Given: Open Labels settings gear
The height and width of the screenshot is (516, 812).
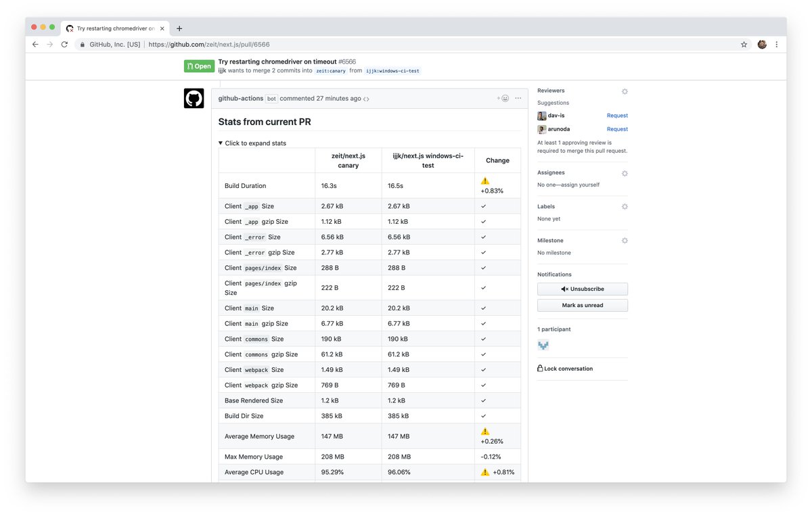Looking at the screenshot, I should [625, 207].
